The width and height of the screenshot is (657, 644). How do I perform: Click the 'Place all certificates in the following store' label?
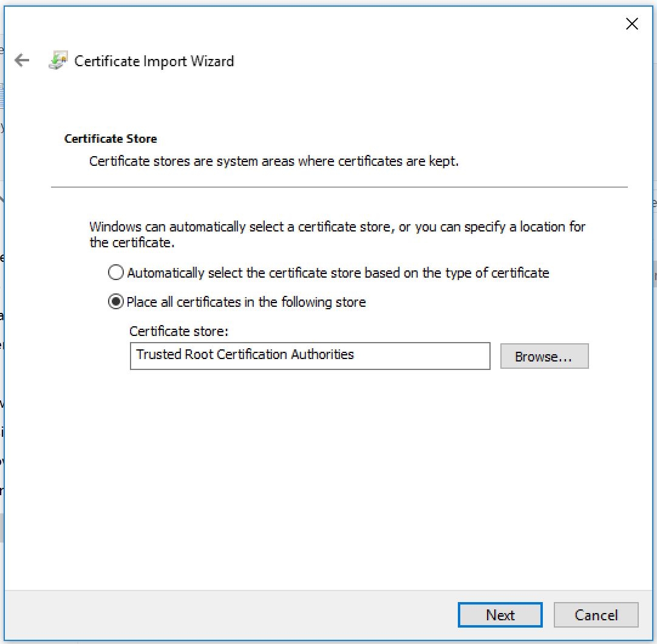pyautogui.click(x=246, y=302)
